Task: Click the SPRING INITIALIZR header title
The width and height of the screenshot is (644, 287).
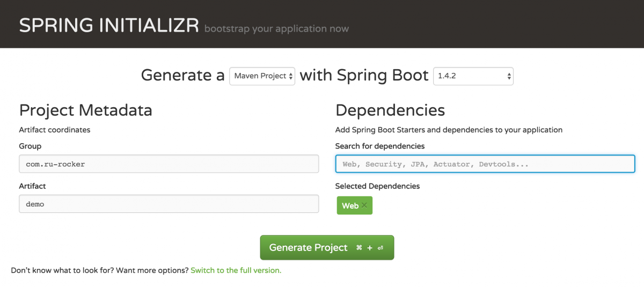Action: click(x=109, y=25)
